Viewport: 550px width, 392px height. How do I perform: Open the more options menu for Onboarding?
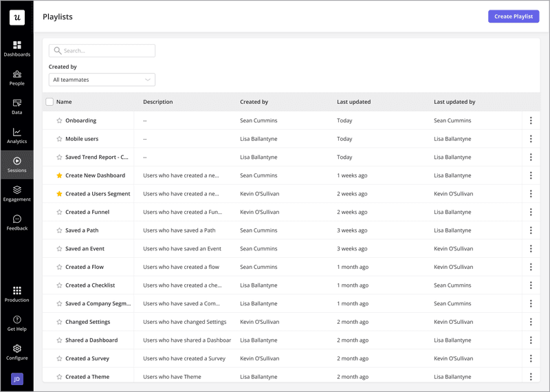pos(531,120)
